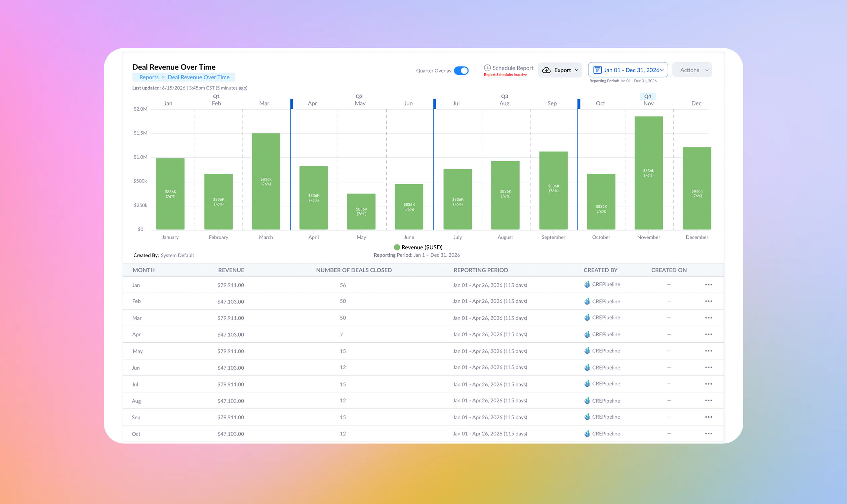Click the Jan deals count "56"
847x504 pixels.
343,285
